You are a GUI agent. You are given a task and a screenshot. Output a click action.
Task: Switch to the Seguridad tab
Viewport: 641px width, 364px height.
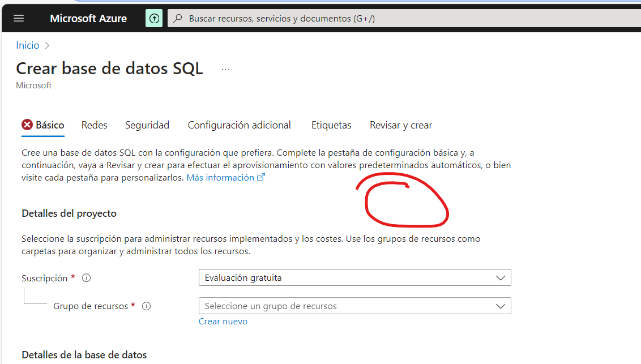tap(147, 125)
